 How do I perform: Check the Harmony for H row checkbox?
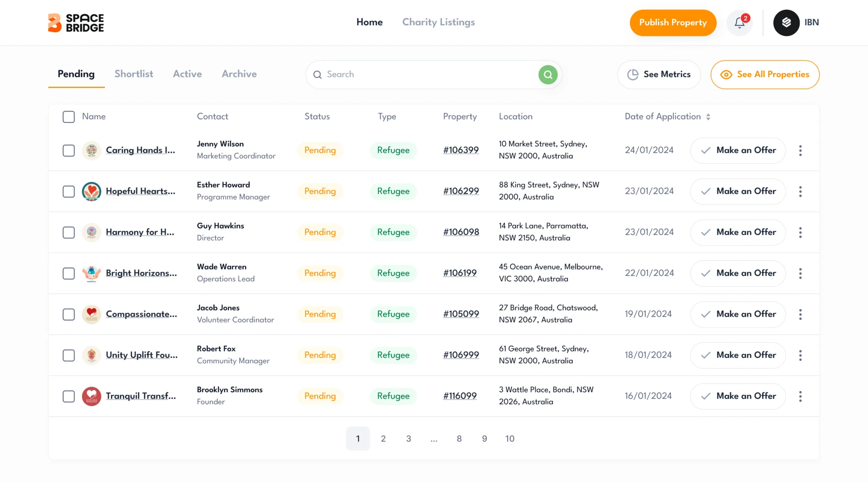tap(69, 232)
